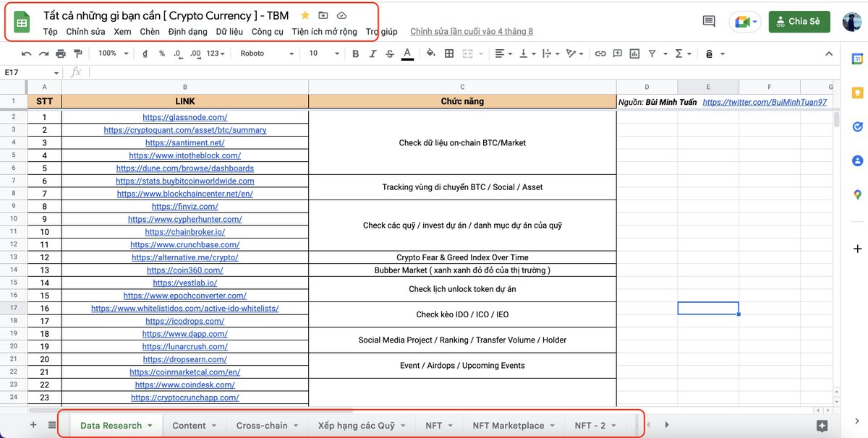Open Google Keep side panel icon
Viewport: 868px width, 438px height.
tap(857, 93)
